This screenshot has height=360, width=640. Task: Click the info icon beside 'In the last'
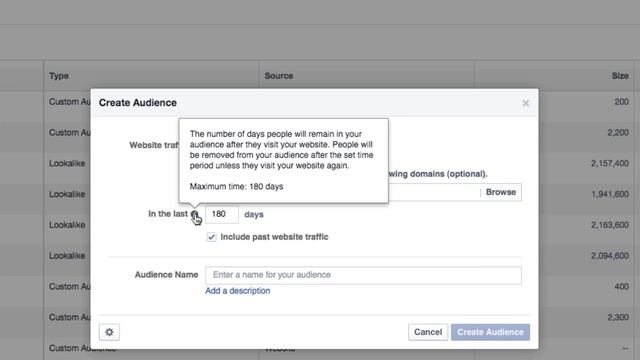(194, 214)
